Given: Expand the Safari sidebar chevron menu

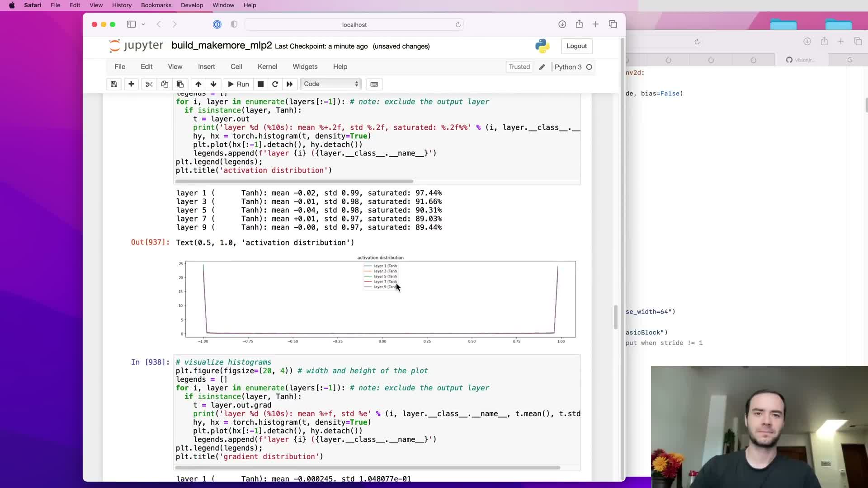Looking at the screenshot, I should coord(143,24).
